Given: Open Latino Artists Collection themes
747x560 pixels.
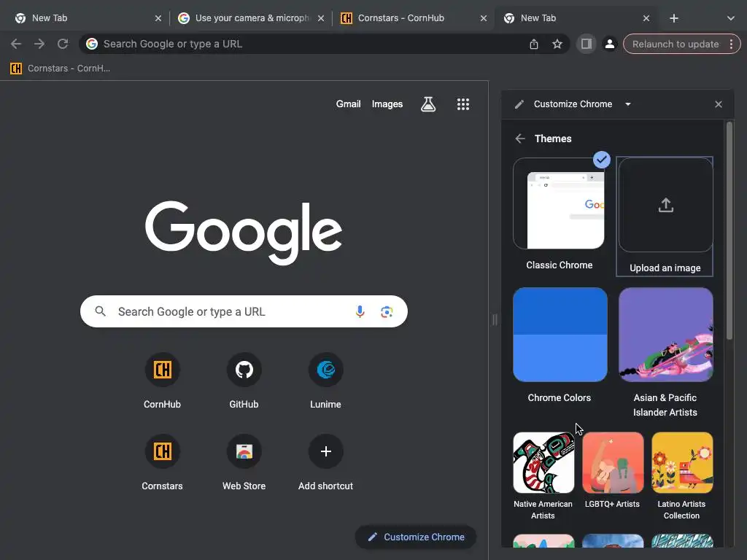Looking at the screenshot, I should pyautogui.click(x=682, y=476).
